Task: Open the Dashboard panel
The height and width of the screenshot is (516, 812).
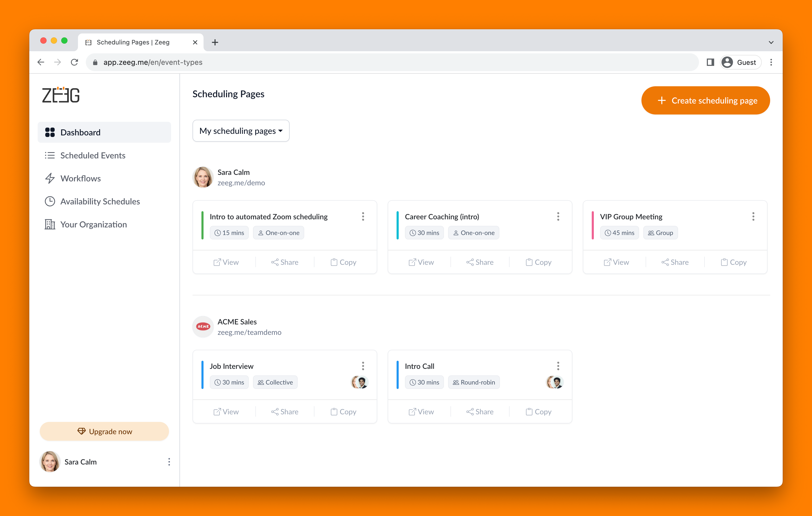Action: (x=80, y=132)
